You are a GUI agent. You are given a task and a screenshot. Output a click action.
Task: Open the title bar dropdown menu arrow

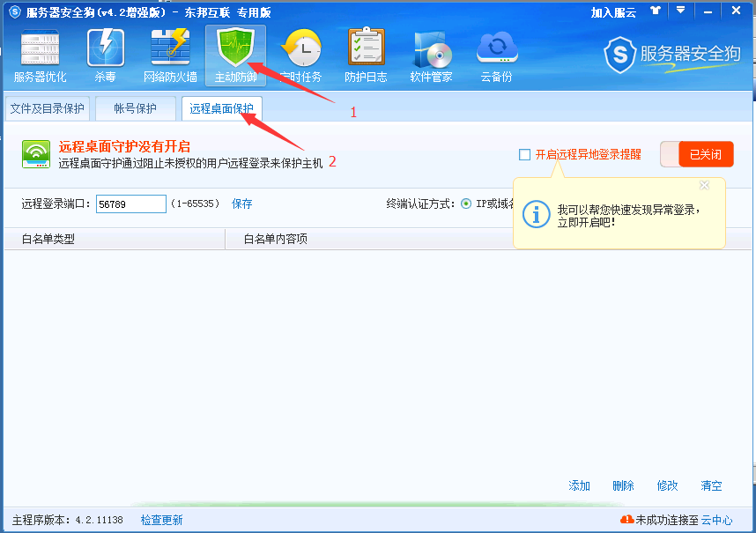click(x=680, y=10)
